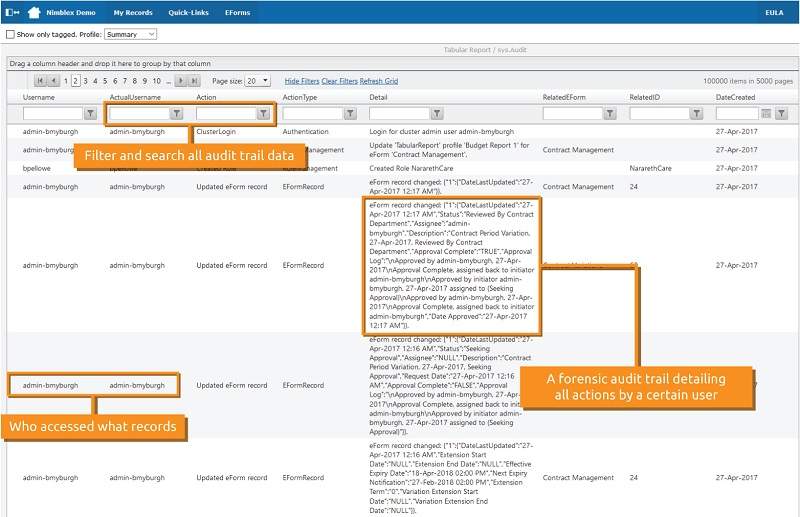The image size is (800, 517).
Task: Open RelatedEForm column filter funnel
Action: click(610, 113)
